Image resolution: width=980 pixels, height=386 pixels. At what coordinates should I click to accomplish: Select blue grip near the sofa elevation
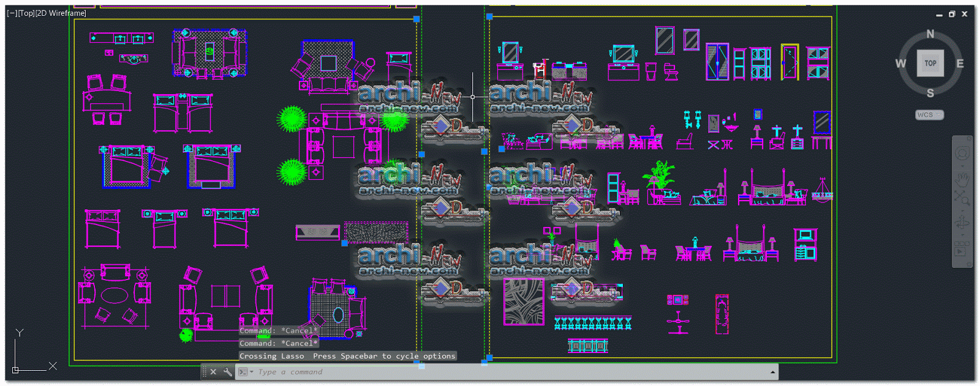502,149
